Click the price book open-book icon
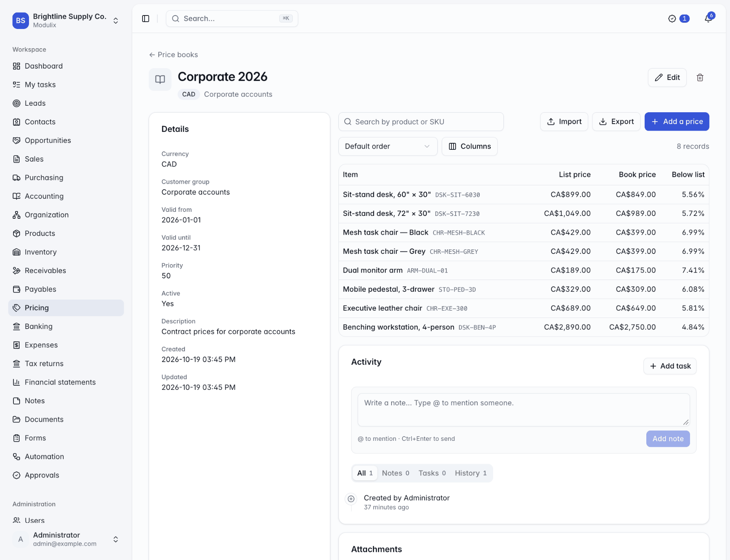Viewport: 730px width, 560px height. [160, 79]
